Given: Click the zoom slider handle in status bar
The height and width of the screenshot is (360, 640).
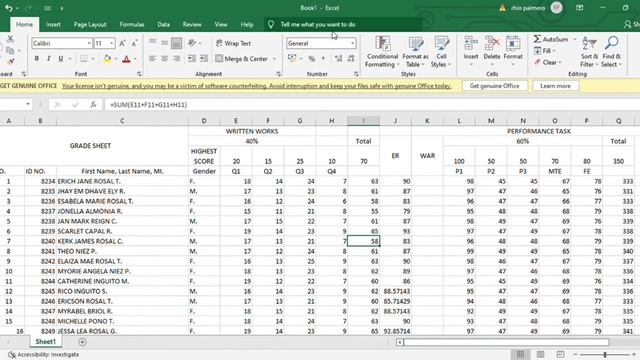Looking at the screenshot, I should coord(605,354).
